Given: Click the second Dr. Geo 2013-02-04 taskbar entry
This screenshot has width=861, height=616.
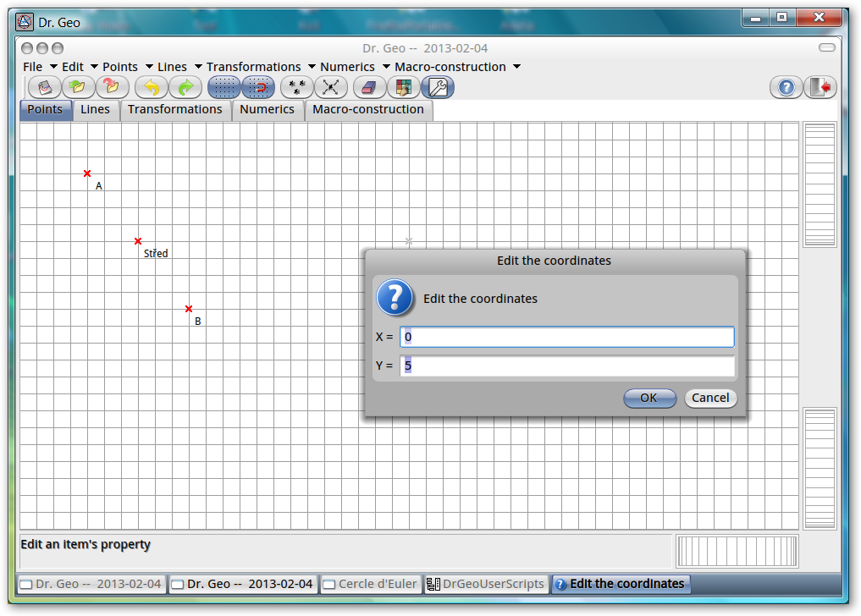Looking at the screenshot, I should [x=243, y=584].
